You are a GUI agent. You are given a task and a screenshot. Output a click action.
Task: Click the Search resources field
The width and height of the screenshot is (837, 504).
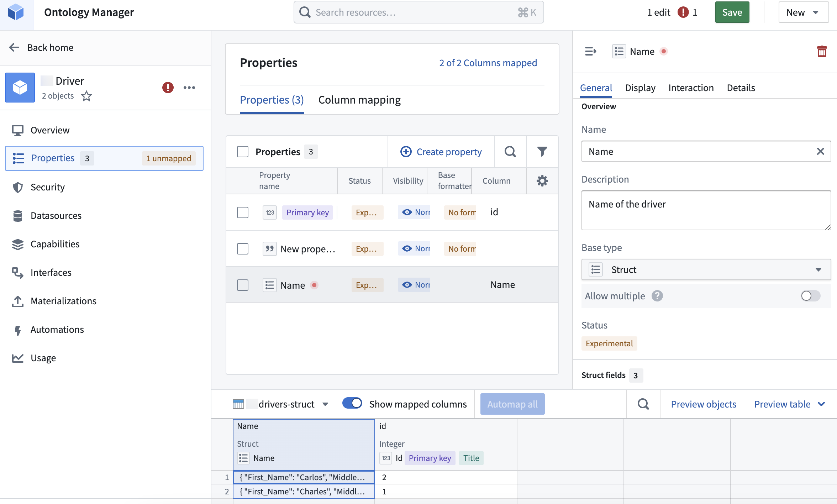coord(418,12)
